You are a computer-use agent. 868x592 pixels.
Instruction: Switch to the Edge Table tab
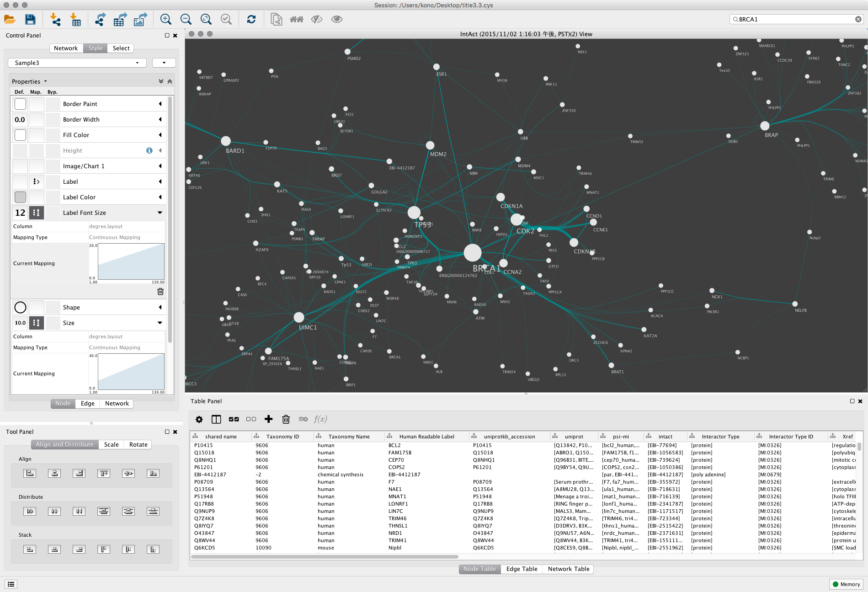click(521, 569)
